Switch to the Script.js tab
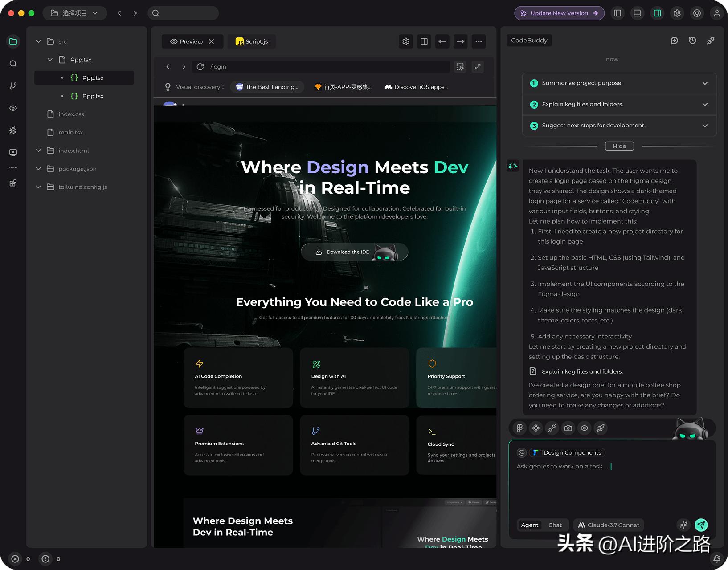 coord(252,41)
